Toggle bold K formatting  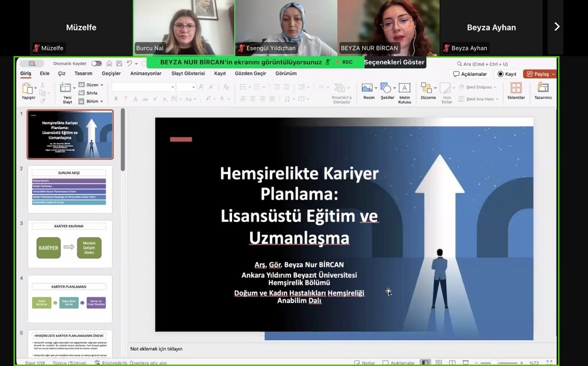[x=116, y=99]
